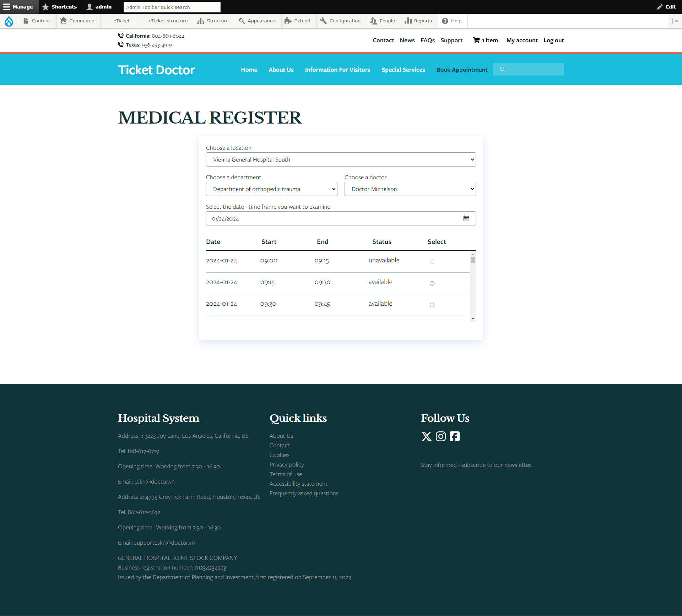Focus the Admin Toolbar quick search field
The width and height of the screenshot is (682, 616).
pyautogui.click(x=172, y=7)
